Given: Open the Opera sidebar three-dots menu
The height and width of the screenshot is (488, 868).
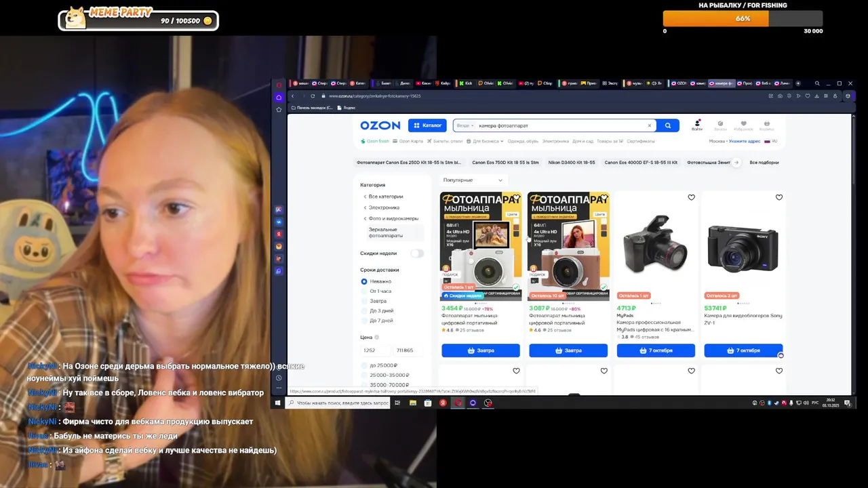Looking at the screenshot, I should (279, 389).
